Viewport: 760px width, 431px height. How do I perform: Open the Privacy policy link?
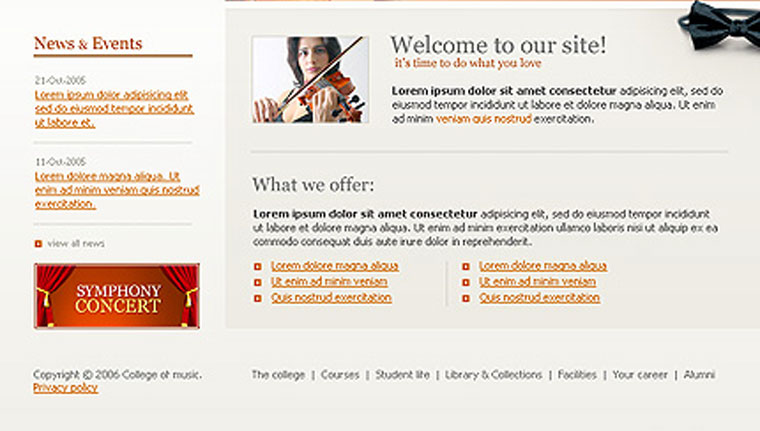click(66, 388)
